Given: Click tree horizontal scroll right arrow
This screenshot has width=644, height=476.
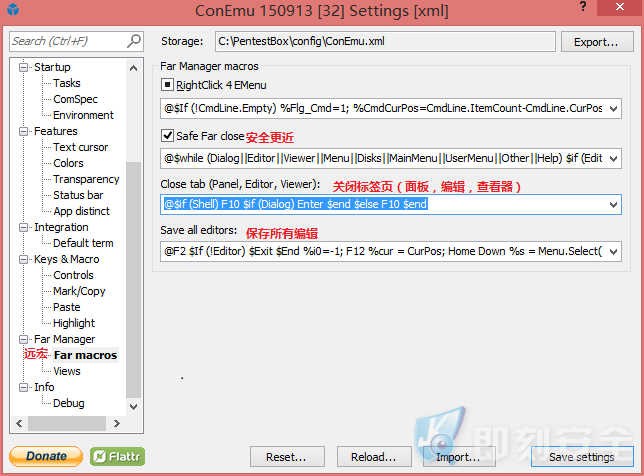Looking at the screenshot, I should (x=117, y=423).
